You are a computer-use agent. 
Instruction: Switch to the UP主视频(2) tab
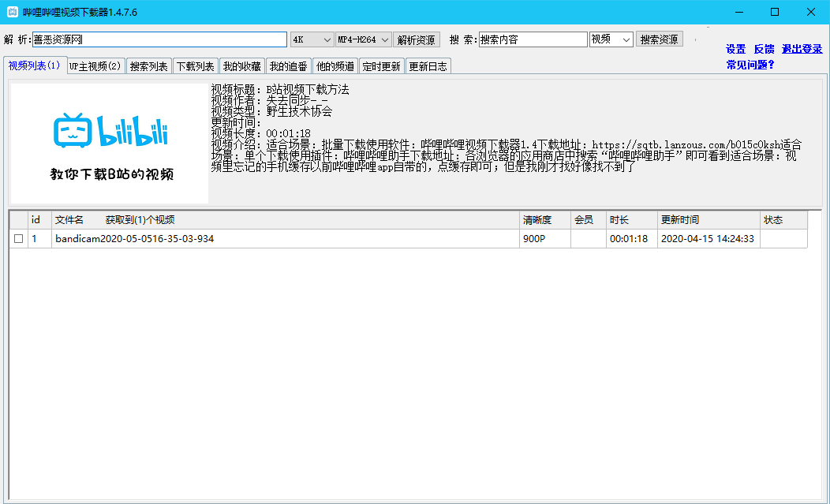click(95, 66)
